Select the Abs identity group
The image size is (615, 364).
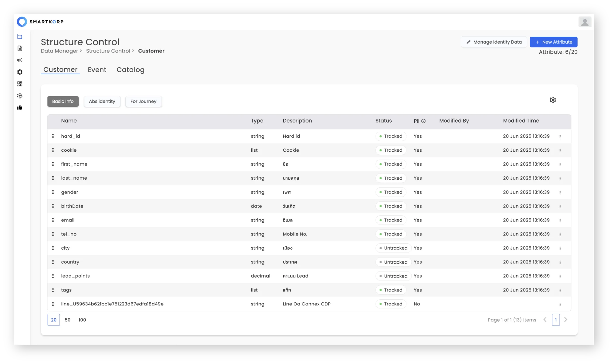click(102, 101)
